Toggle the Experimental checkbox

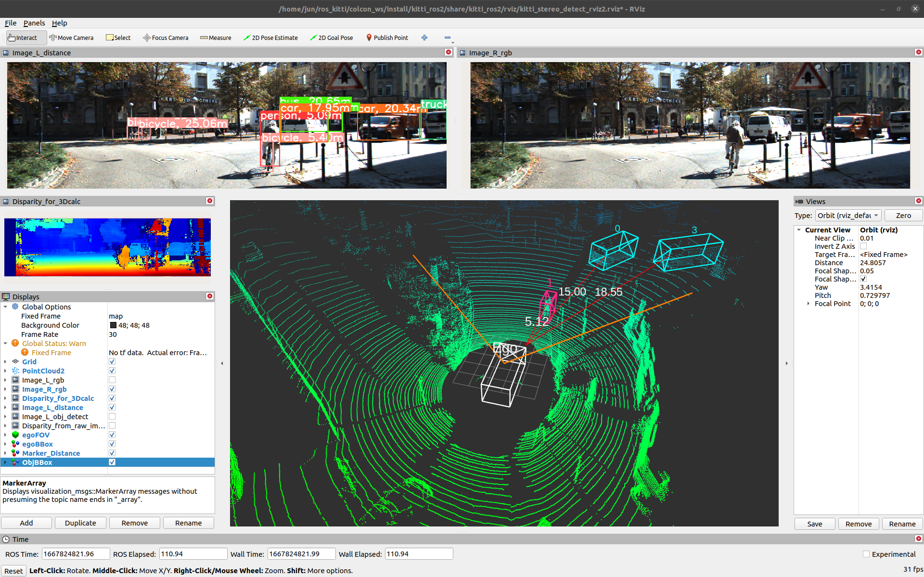click(x=866, y=554)
